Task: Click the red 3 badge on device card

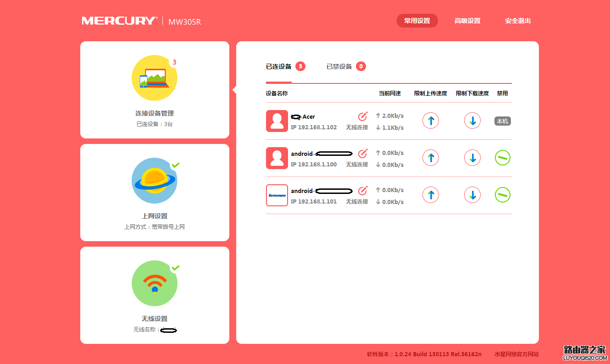Action: [x=174, y=62]
